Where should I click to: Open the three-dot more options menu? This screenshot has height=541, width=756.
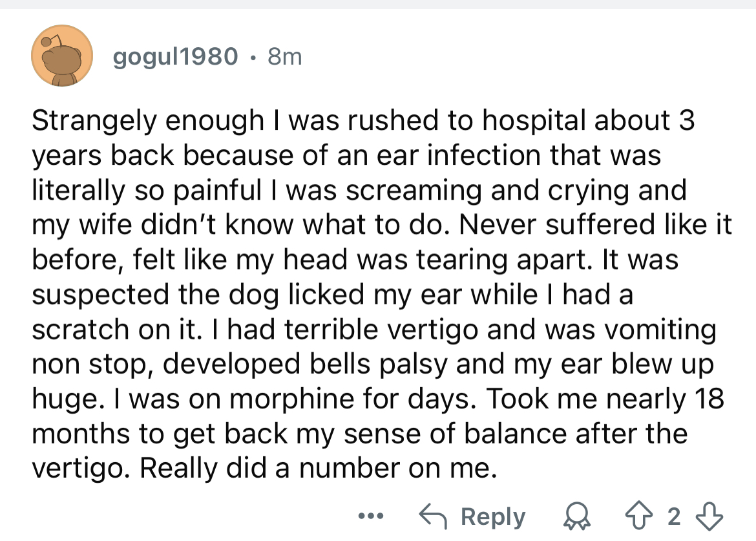point(371,516)
